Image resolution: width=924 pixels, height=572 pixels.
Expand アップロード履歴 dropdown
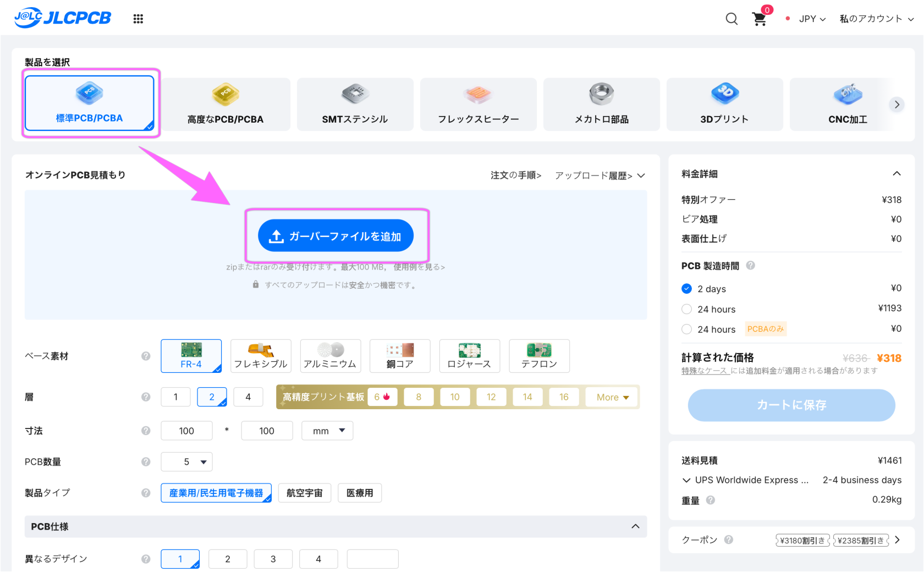click(x=599, y=175)
